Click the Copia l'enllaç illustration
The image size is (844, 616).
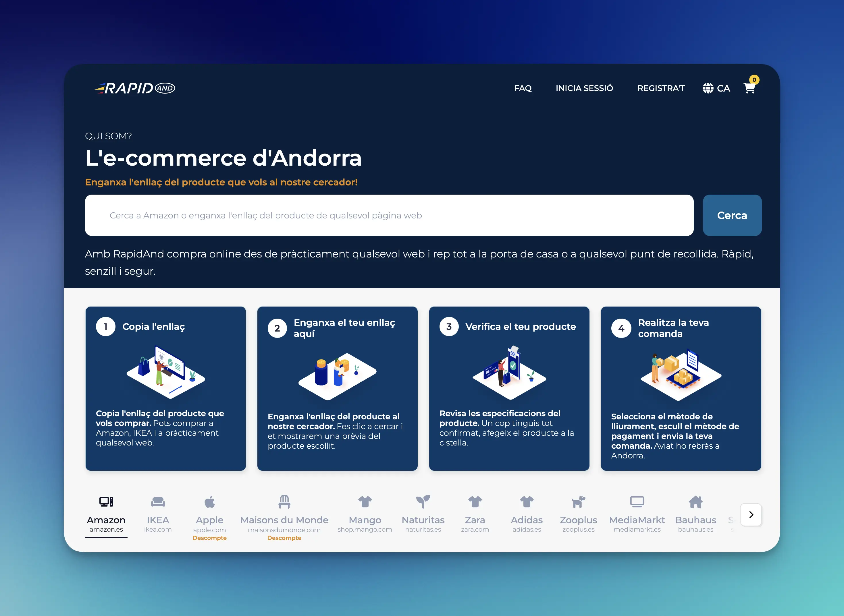pyautogui.click(x=166, y=372)
